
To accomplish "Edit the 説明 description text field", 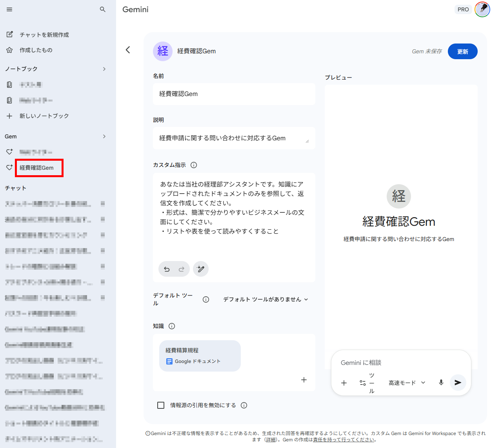I will tap(234, 138).
